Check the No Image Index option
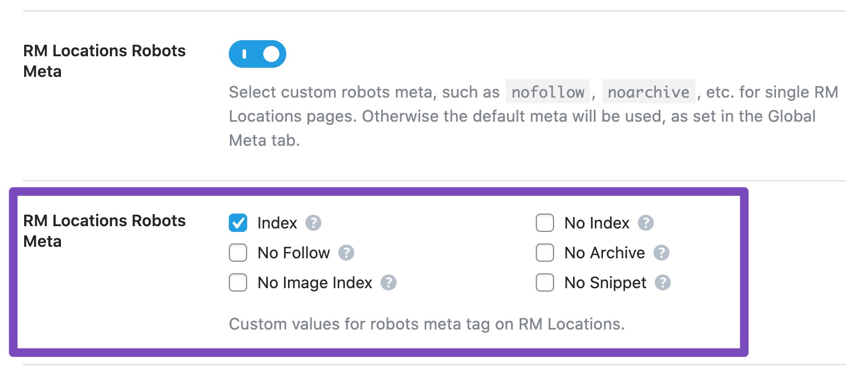The height and width of the screenshot is (372, 868). (237, 282)
